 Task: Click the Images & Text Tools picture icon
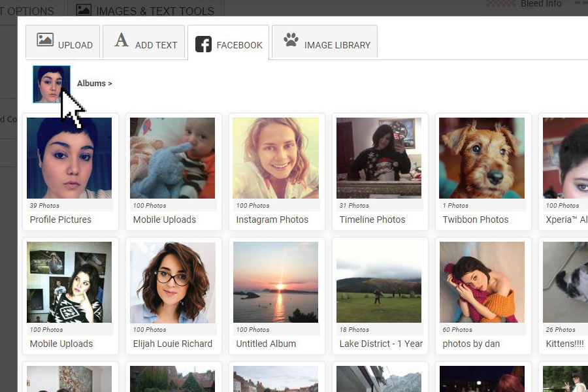tap(84, 9)
